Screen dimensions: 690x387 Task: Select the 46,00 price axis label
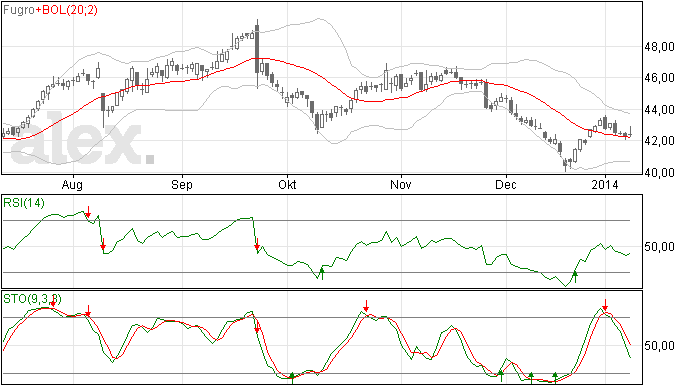tap(659, 78)
